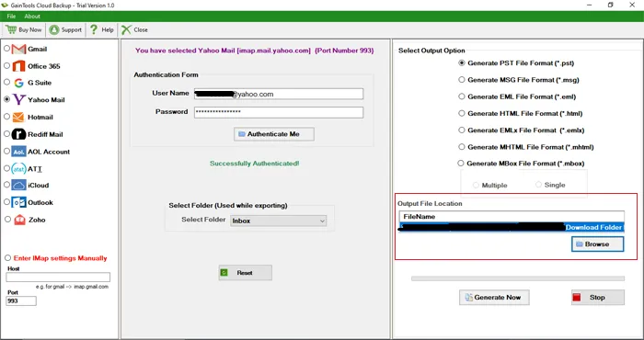The width and height of the screenshot is (644, 340).
Task: Click the Browse folder icon
Action: pos(579,244)
